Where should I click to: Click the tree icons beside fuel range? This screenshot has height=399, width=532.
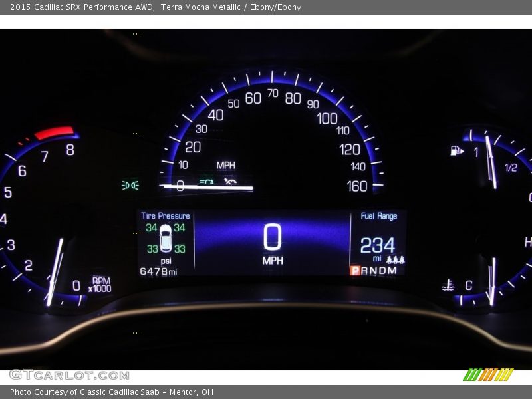(396, 260)
